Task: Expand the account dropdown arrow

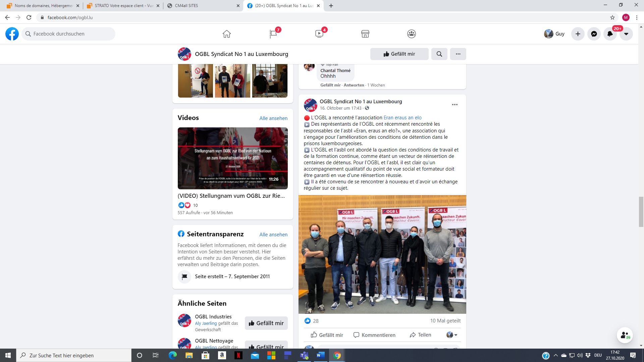Action: coord(626,34)
